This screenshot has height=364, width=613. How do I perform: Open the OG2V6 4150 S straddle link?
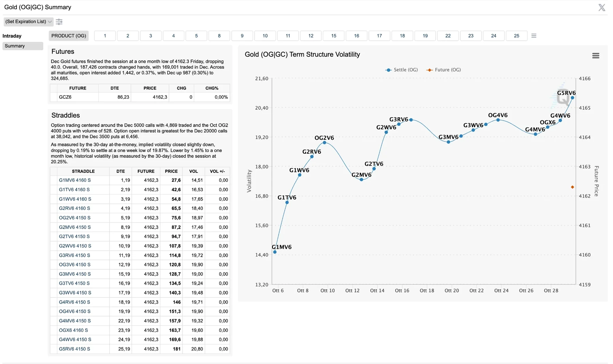pyautogui.click(x=75, y=218)
